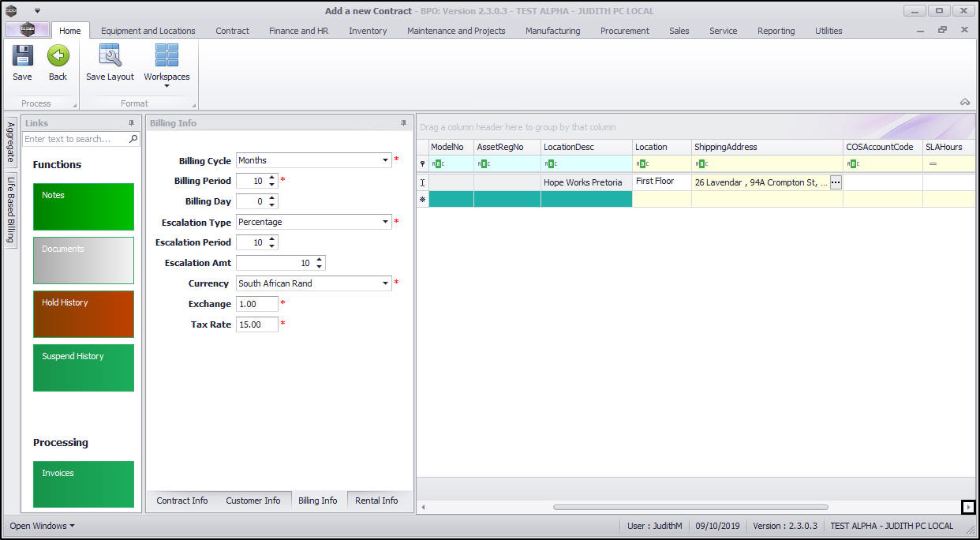Screen dimensions: 980x540
Task: Click the Hold History tile
Action: click(84, 314)
